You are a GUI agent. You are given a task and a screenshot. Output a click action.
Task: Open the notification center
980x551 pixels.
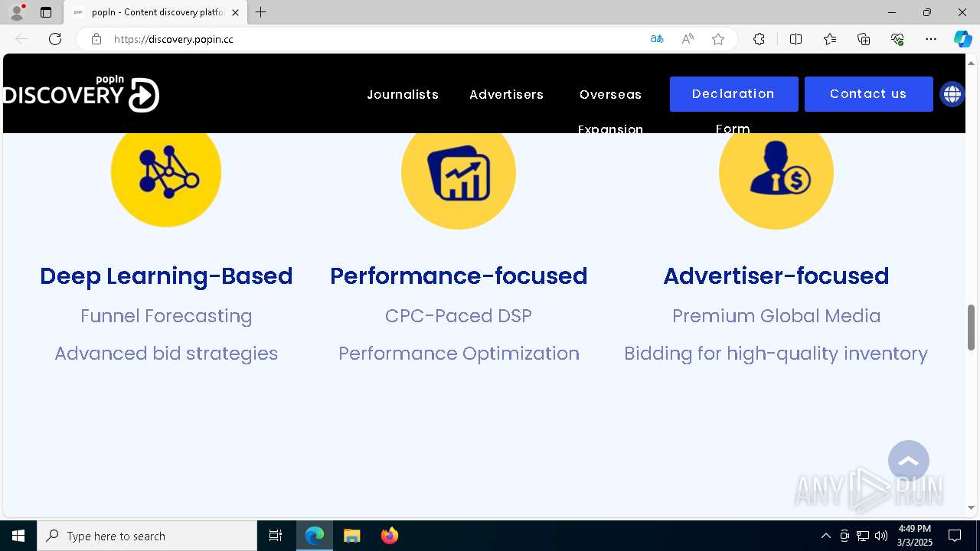(x=955, y=536)
